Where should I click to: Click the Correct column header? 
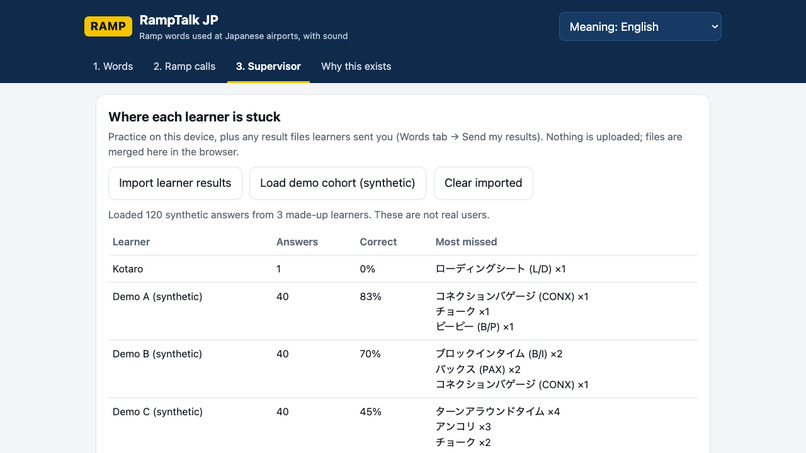tap(378, 242)
